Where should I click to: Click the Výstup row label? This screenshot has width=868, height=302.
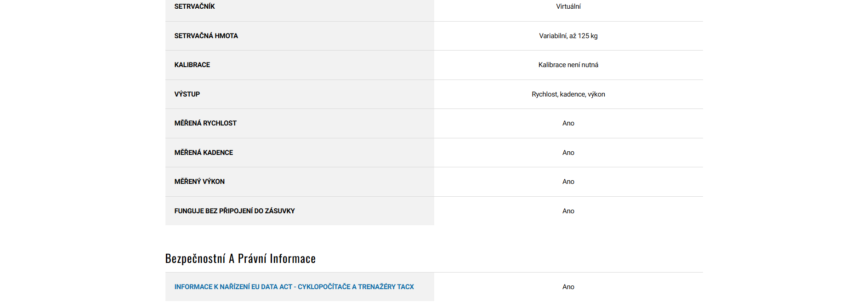click(187, 94)
